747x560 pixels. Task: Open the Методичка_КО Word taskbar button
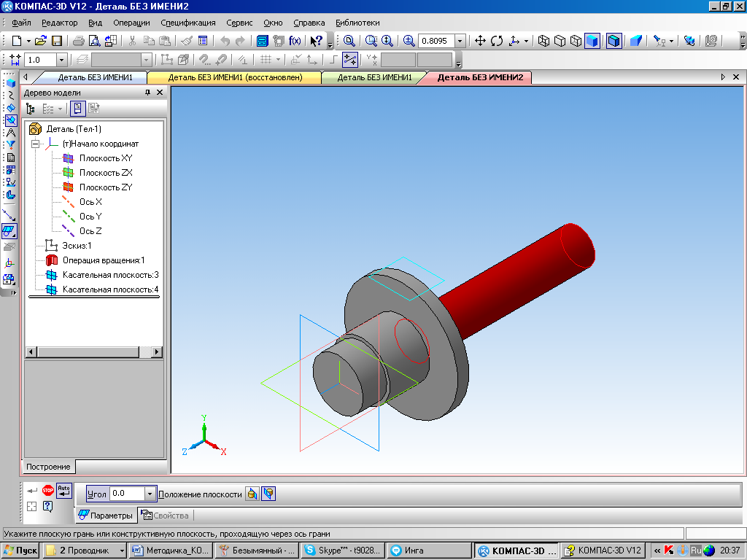[171, 551]
